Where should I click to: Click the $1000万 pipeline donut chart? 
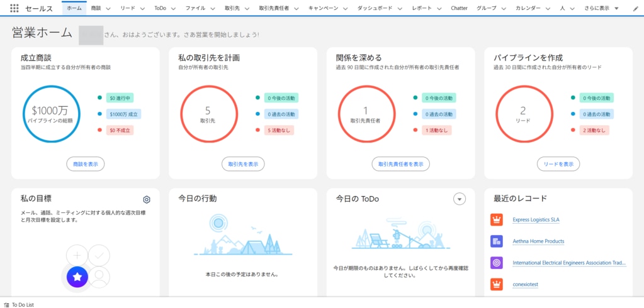pyautogui.click(x=52, y=114)
